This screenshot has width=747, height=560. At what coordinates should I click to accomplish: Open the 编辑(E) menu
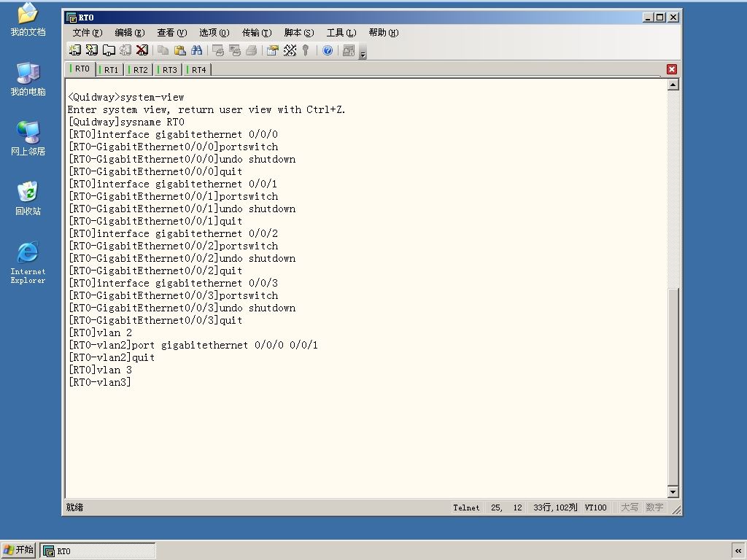(x=130, y=32)
